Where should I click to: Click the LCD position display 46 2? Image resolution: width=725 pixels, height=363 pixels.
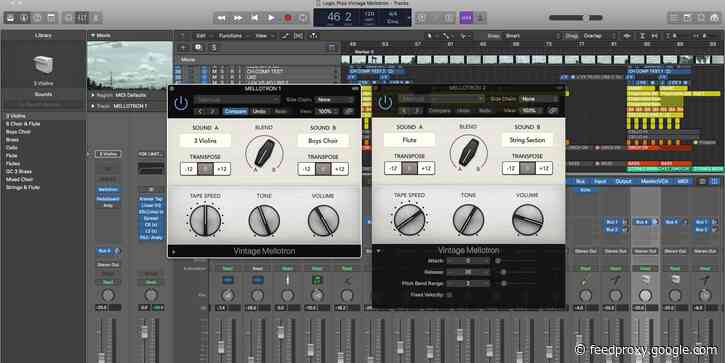tap(340, 18)
